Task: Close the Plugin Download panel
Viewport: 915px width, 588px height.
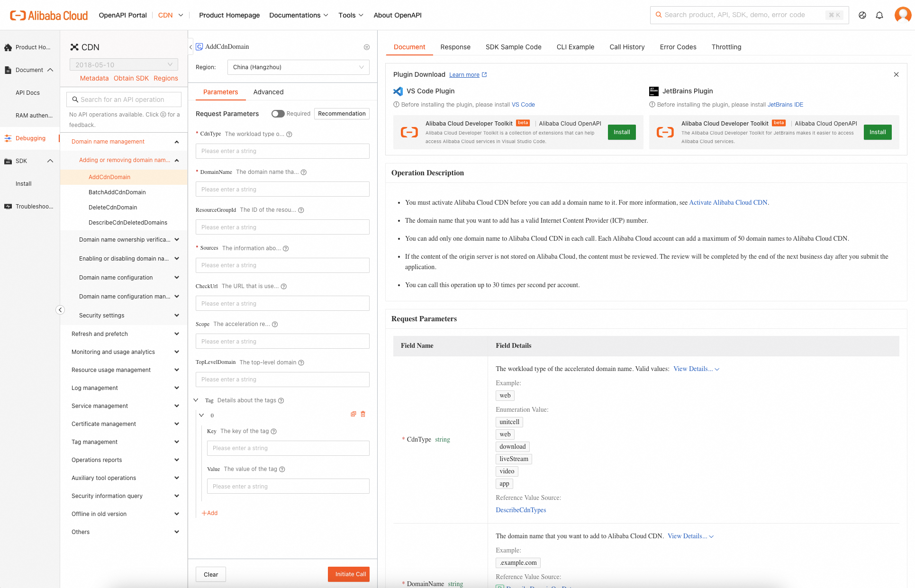Action: pos(896,74)
